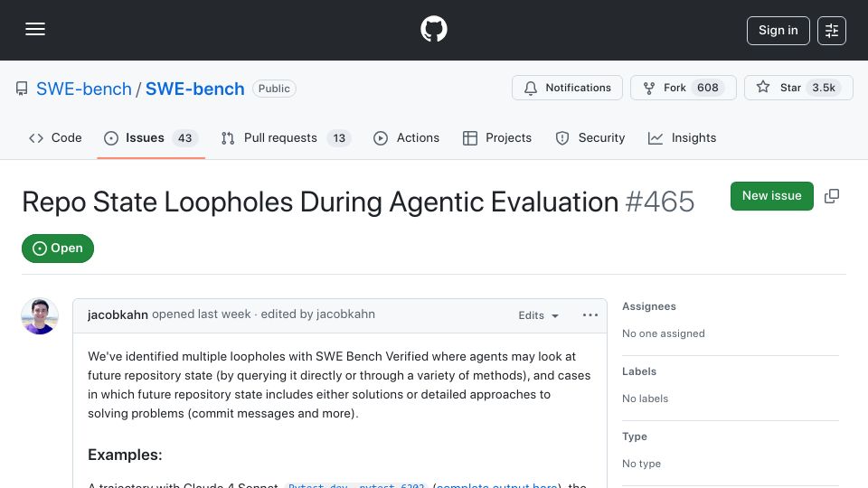Viewport: 868px width, 488px height.
Task: Click fork count 608
Action: (707, 88)
